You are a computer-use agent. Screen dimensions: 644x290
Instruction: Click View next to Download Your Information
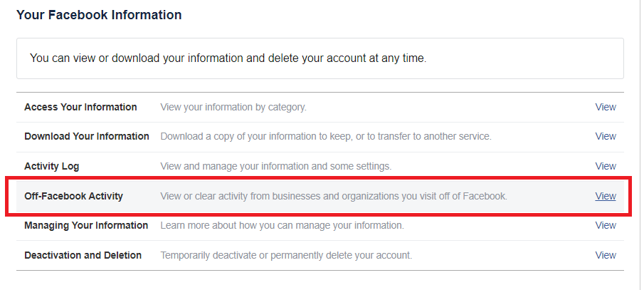pos(606,136)
